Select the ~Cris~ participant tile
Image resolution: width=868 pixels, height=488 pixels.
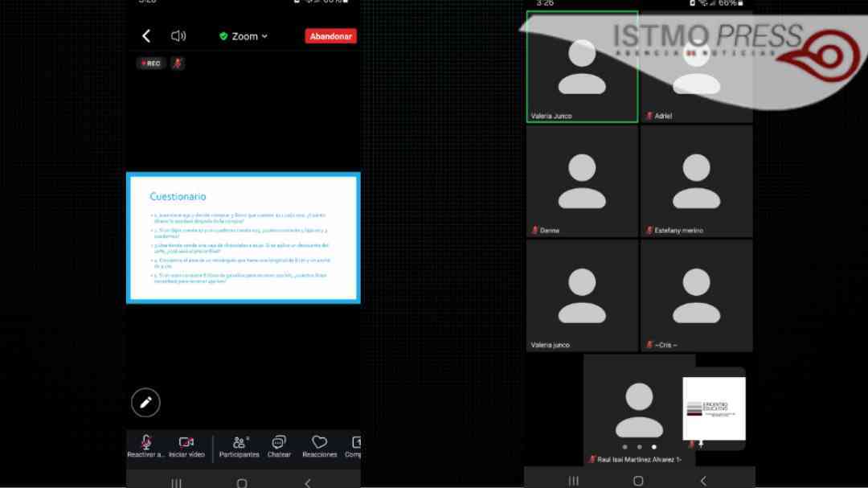696,296
